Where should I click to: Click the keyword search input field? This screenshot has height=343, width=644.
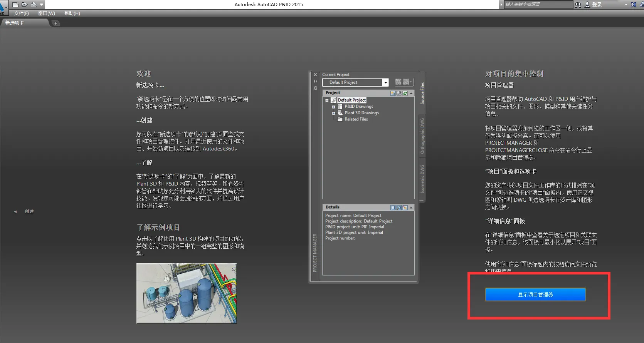point(538,5)
